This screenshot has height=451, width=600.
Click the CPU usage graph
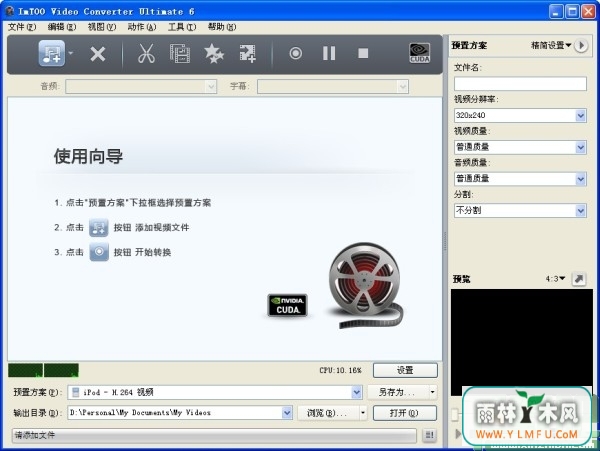click(43, 370)
